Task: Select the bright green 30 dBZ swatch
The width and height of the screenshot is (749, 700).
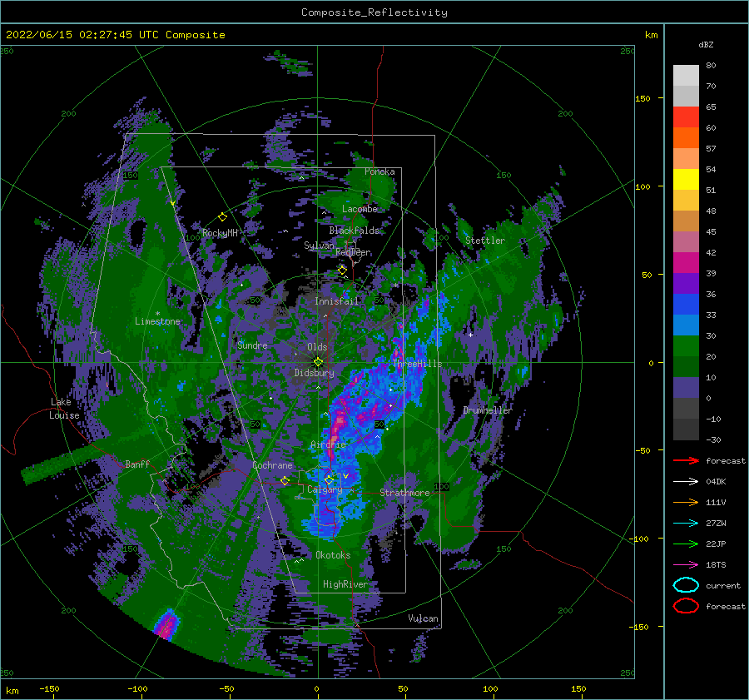Action: [x=686, y=345]
